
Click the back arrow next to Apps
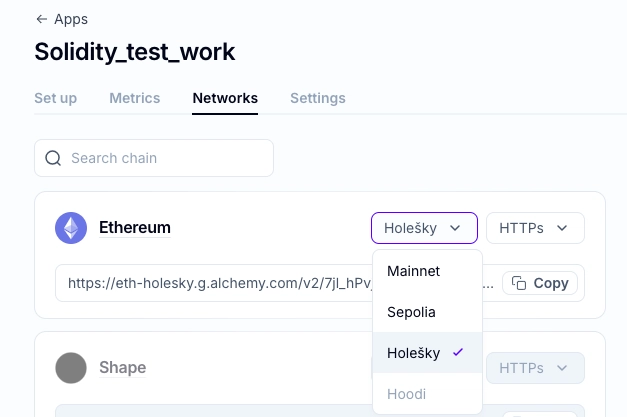pos(42,19)
